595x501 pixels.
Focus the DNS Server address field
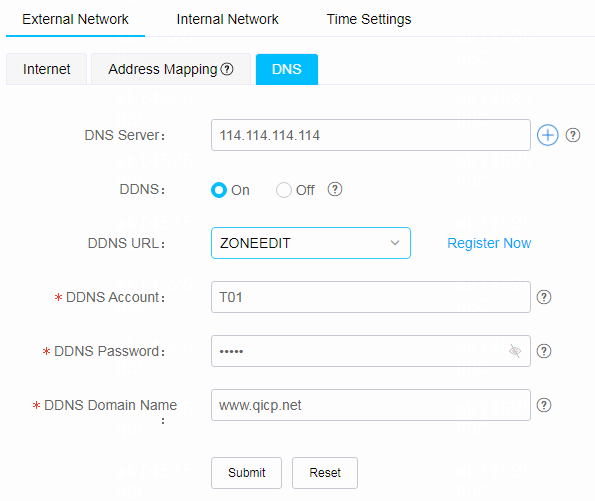click(371, 135)
